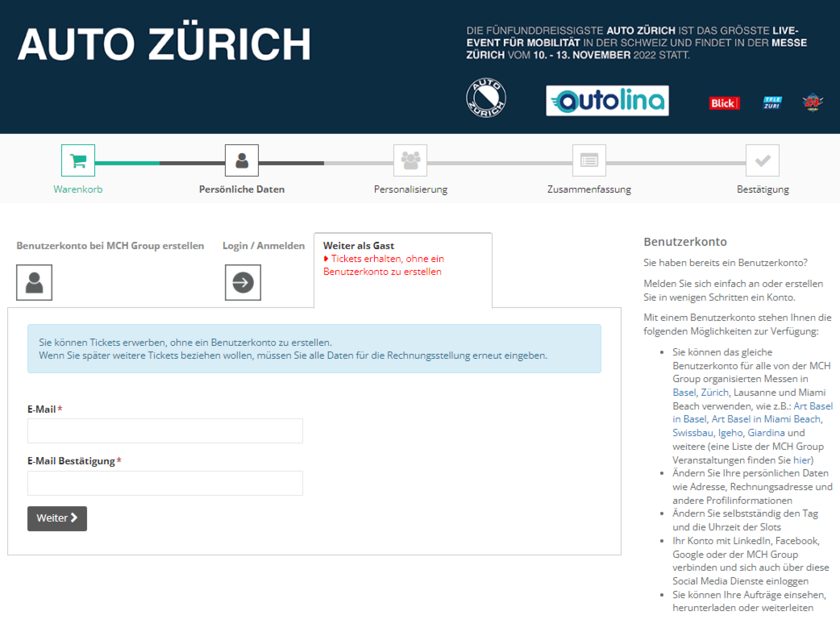Click the Warenkorb shopping cart step icon

pos(78,160)
